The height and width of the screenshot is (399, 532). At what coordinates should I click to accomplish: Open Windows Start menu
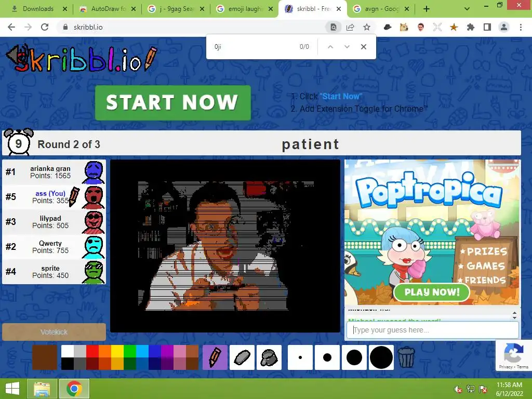point(12,389)
